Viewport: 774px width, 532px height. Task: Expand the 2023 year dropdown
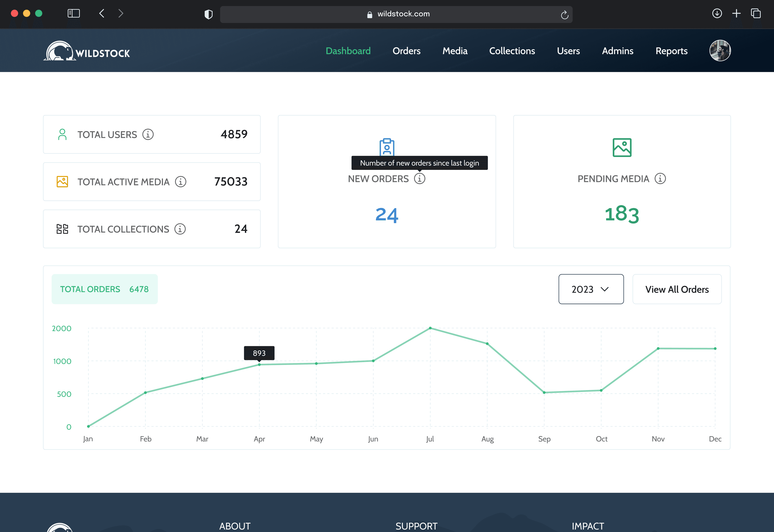click(x=591, y=289)
